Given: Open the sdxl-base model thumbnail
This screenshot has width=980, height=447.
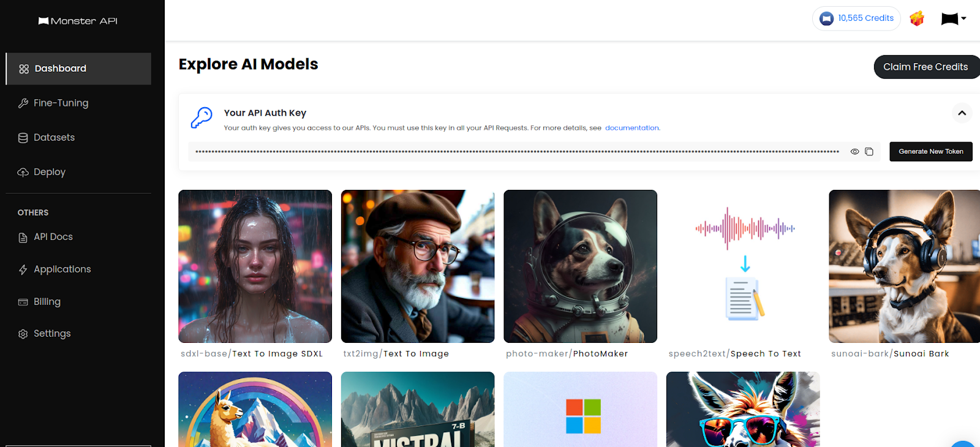Looking at the screenshot, I should click(255, 266).
